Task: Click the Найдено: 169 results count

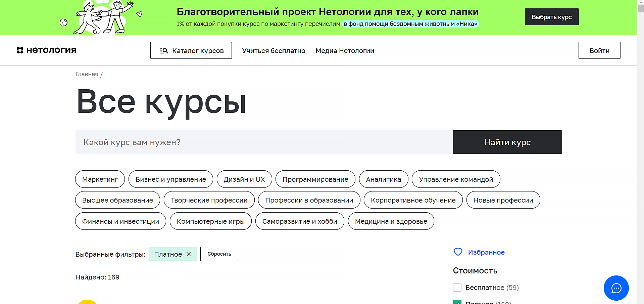Action: click(97, 277)
